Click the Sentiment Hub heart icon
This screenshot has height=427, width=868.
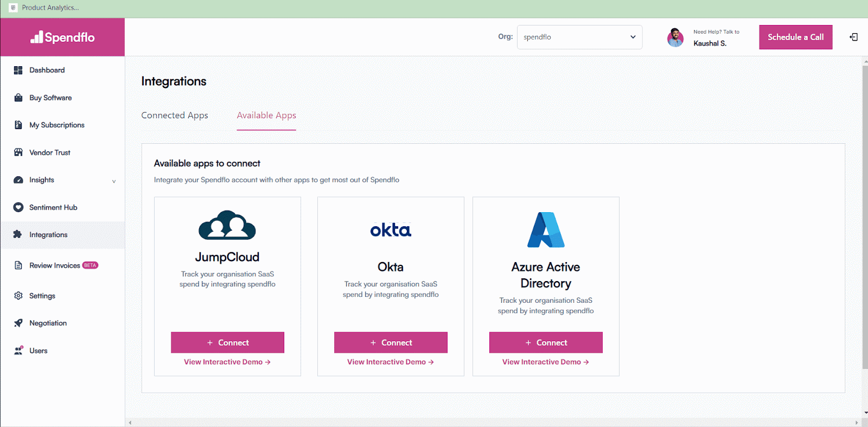(18, 207)
